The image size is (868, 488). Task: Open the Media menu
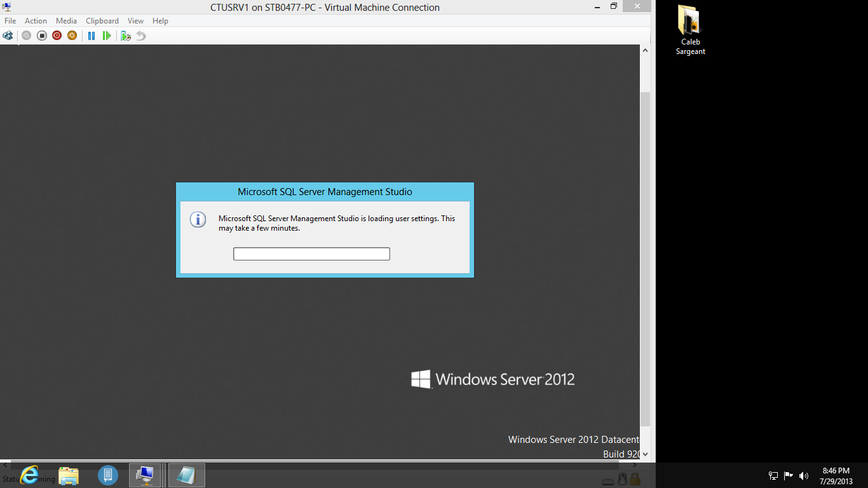(x=66, y=21)
